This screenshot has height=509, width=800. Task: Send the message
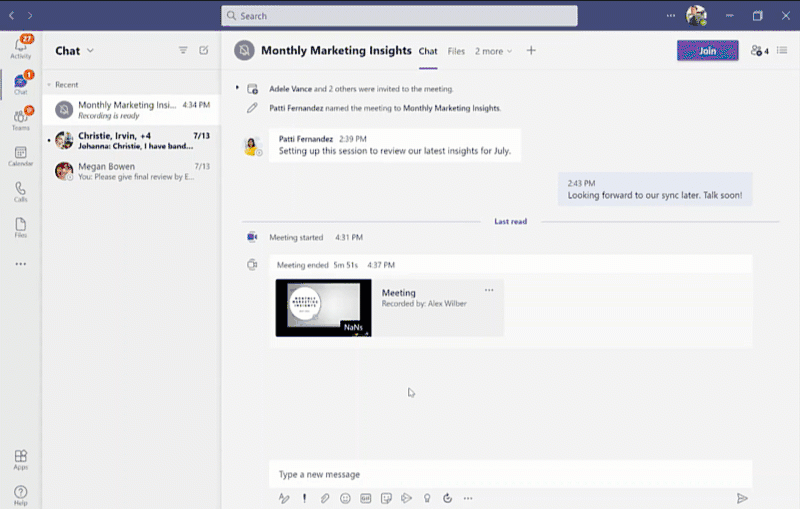coord(742,498)
